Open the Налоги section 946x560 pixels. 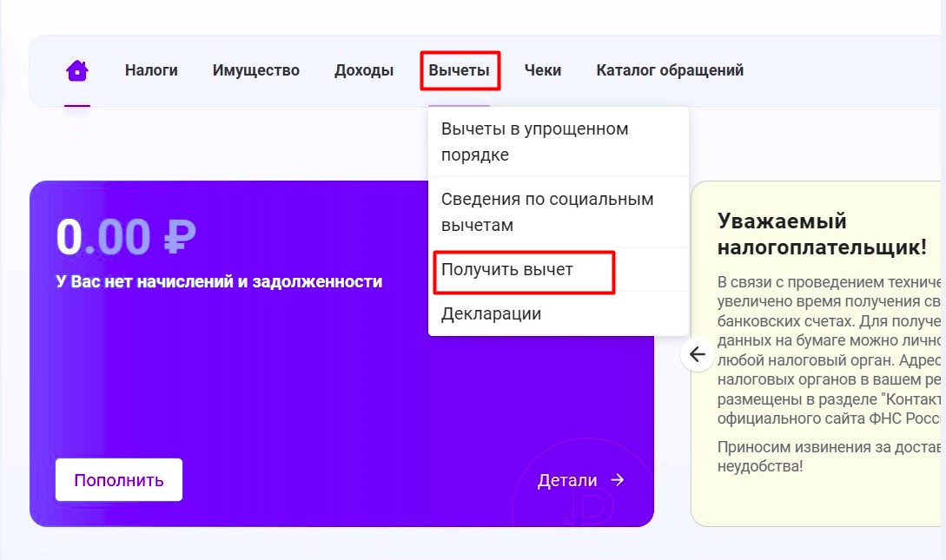coord(152,70)
